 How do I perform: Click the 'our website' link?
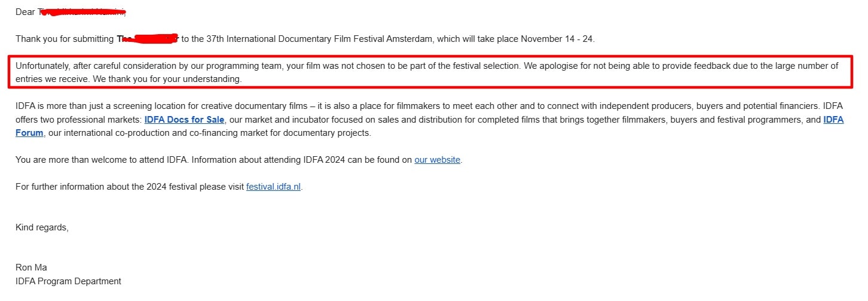pyautogui.click(x=437, y=160)
